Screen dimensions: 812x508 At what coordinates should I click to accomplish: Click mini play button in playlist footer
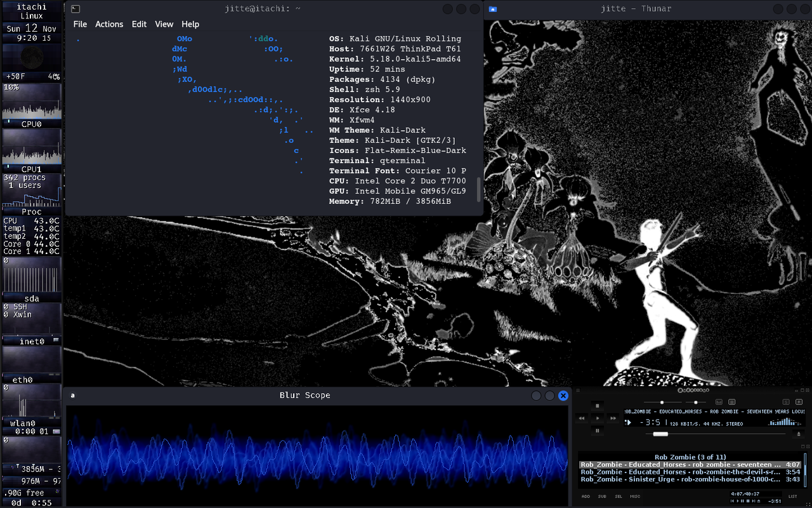pyautogui.click(x=738, y=501)
